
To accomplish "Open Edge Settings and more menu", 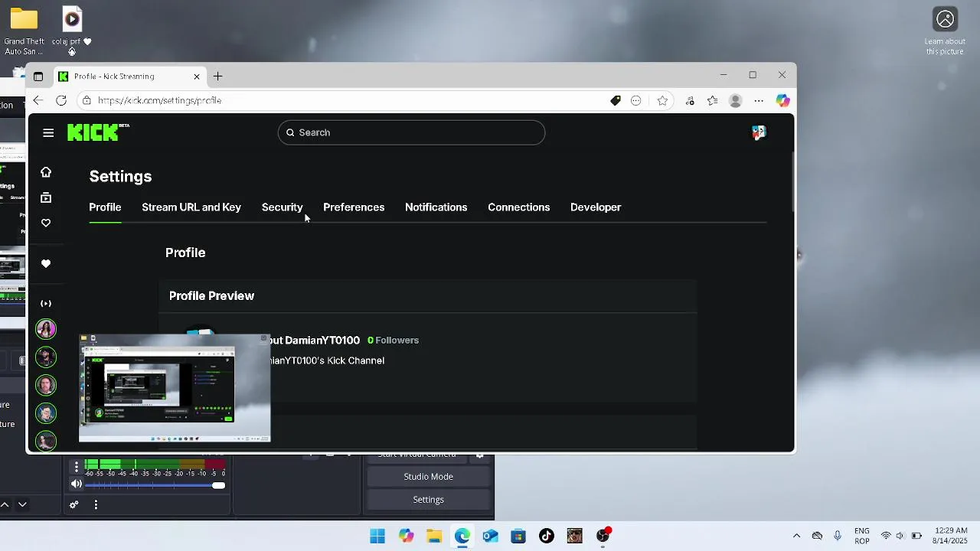I will [759, 100].
